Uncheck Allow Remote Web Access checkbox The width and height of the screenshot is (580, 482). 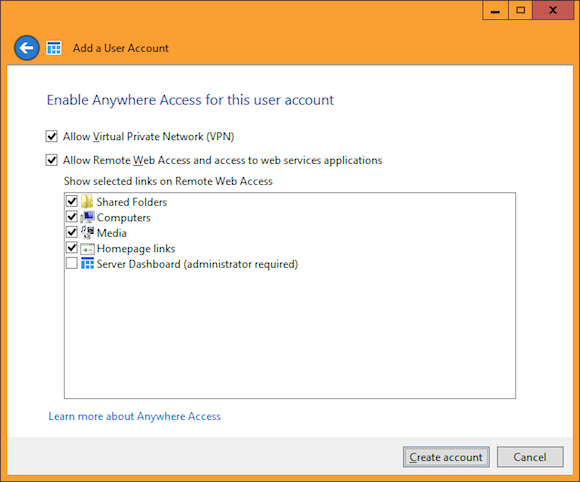(x=51, y=160)
